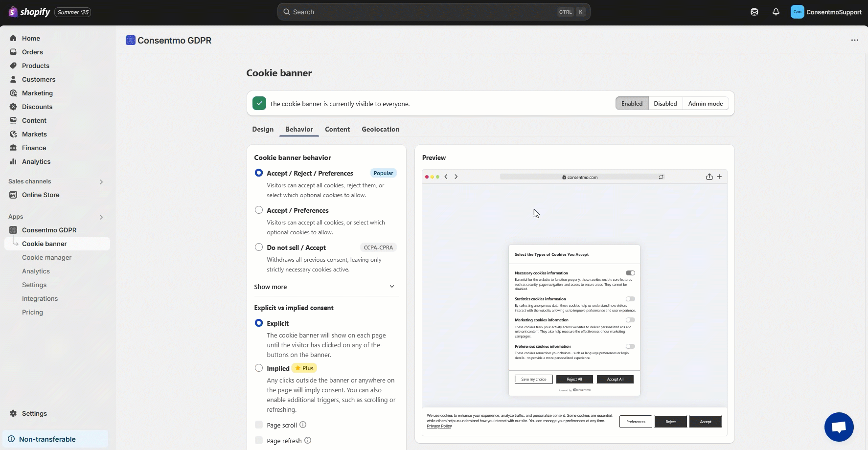Open Consentmo Pricing page in sidebar
Image resolution: width=868 pixels, height=450 pixels.
[33, 312]
